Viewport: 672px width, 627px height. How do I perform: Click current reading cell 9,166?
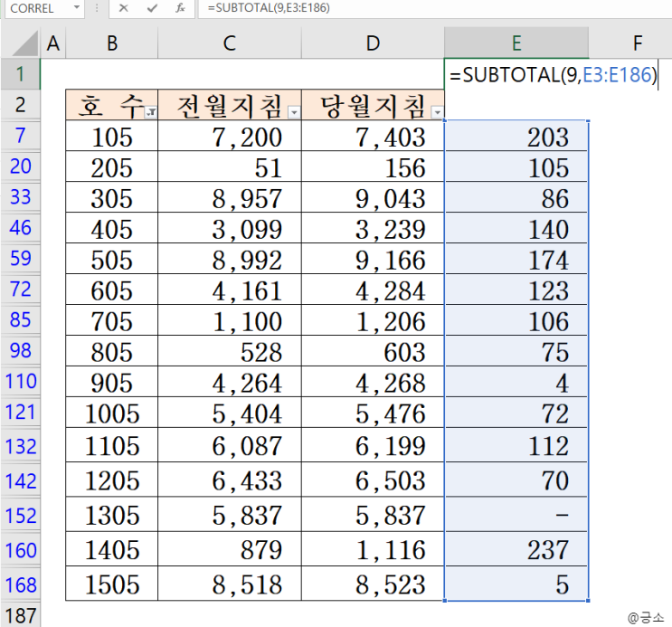click(373, 259)
